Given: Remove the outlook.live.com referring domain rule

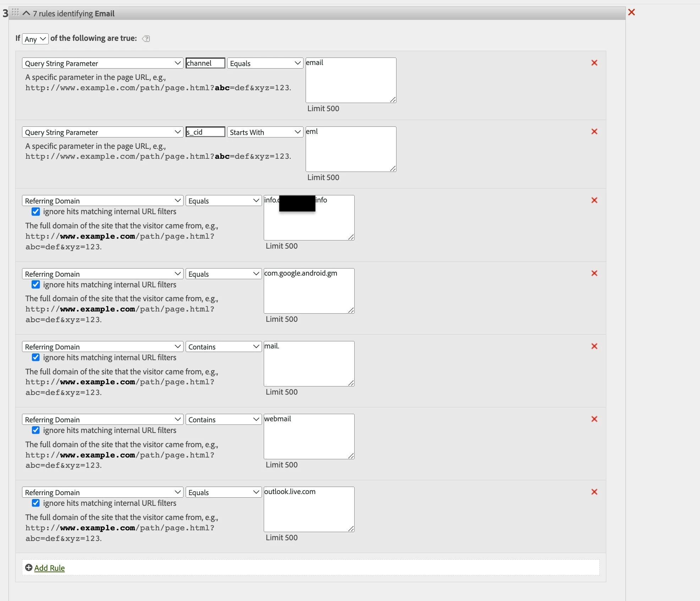Looking at the screenshot, I should pos(594,492).
